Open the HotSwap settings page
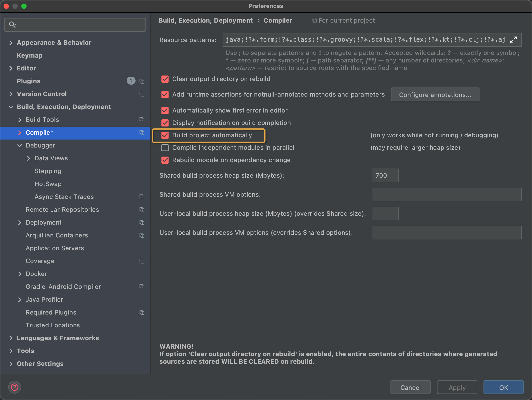The height and width of the screenshot is (400, 532). (x=48, y=184)
